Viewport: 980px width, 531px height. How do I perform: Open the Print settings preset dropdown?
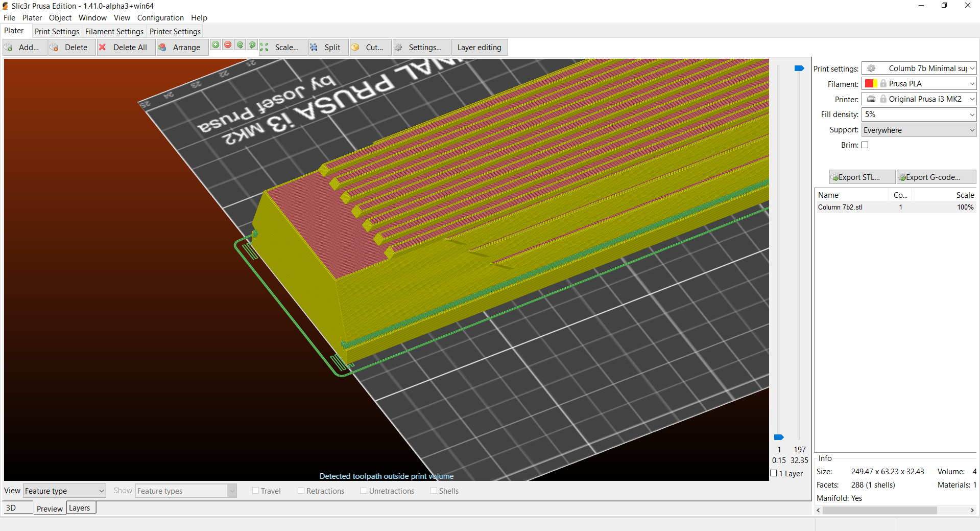point(919,68)
